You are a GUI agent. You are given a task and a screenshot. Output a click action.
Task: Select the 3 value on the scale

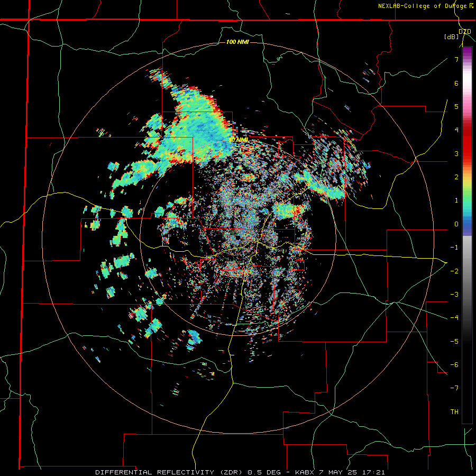(x=456, y=153)
